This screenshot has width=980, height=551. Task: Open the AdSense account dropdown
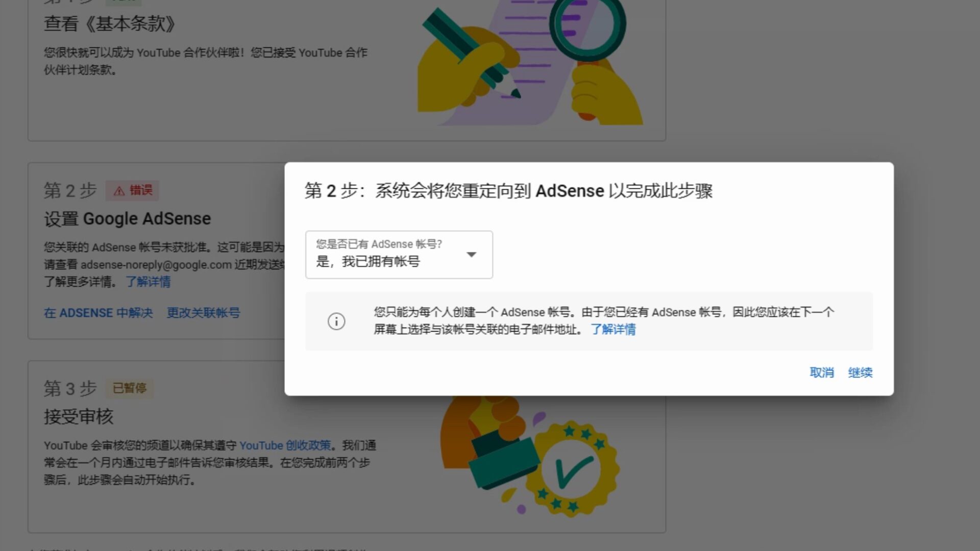point(399,255)
